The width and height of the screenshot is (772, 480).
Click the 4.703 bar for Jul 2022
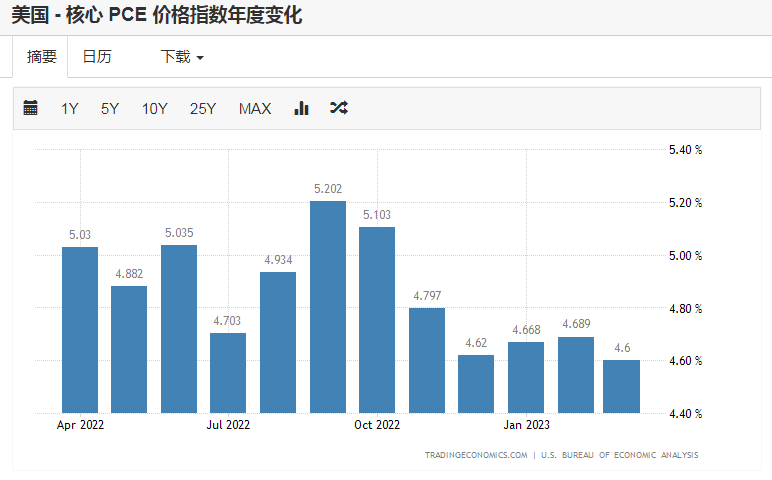228,372
